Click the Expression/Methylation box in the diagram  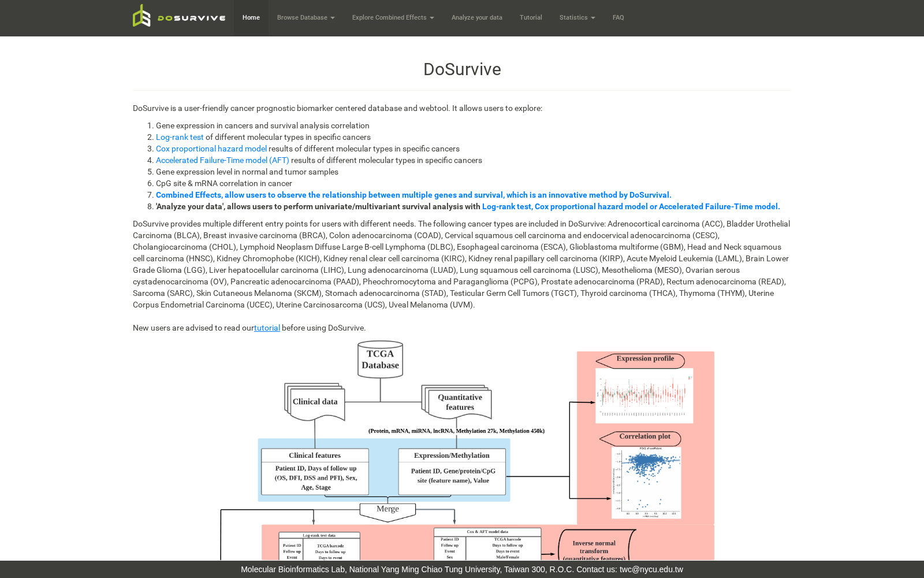[x=452, y=472]
